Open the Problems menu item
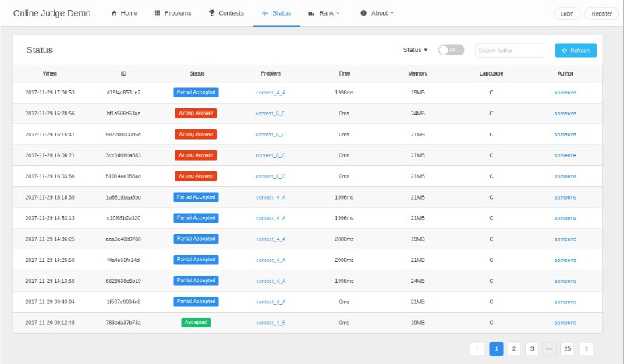The image size is (624, 364). click(x=172, y=13)
